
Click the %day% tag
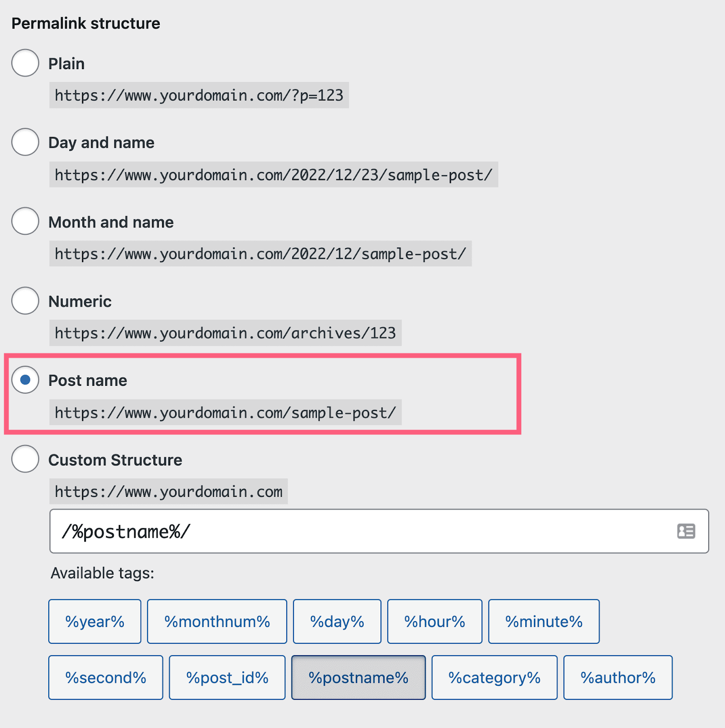point(337,622)
